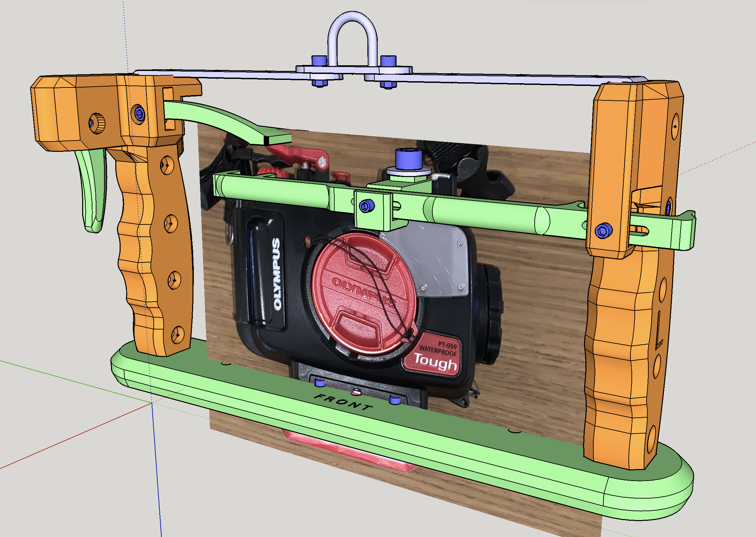The width and height of the screenshot is (756, 537).
Task: Click the blue hex screw on the center green clamp
Action: click(367, 206)
